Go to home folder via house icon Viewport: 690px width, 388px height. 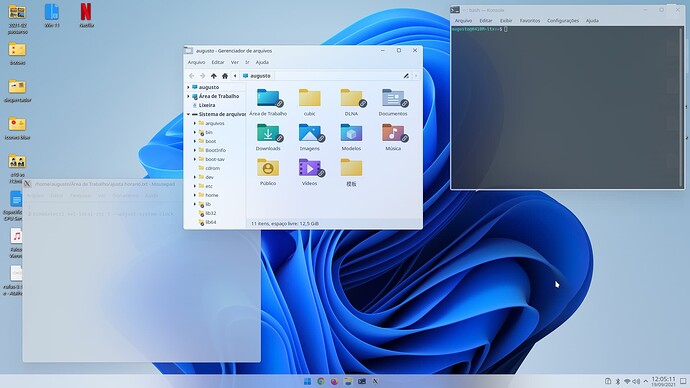225,76
